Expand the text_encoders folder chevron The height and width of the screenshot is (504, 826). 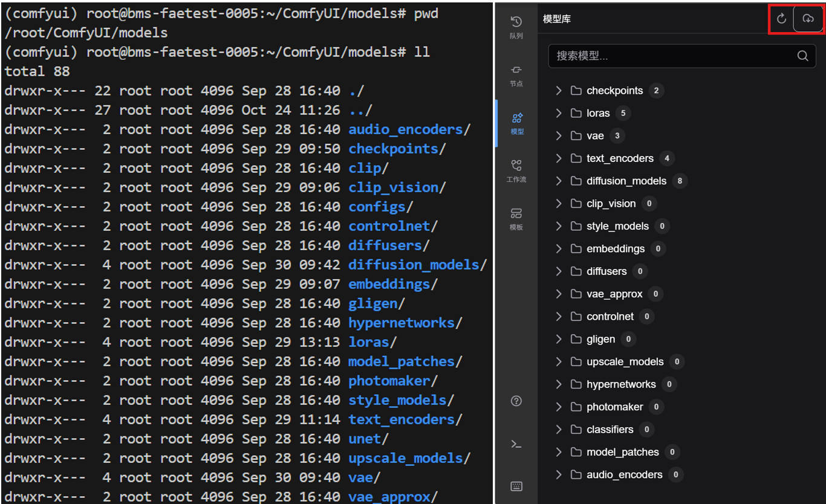pyautogui.click(x=559, y=158)
